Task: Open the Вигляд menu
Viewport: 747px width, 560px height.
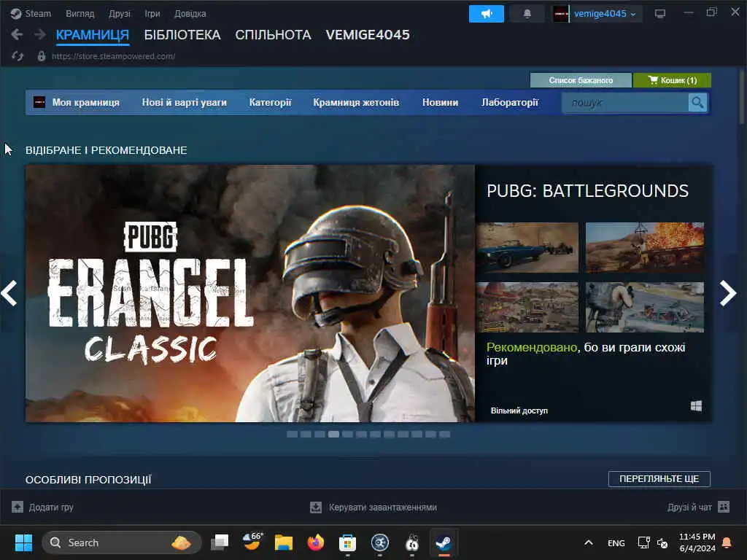Action: 80,14
